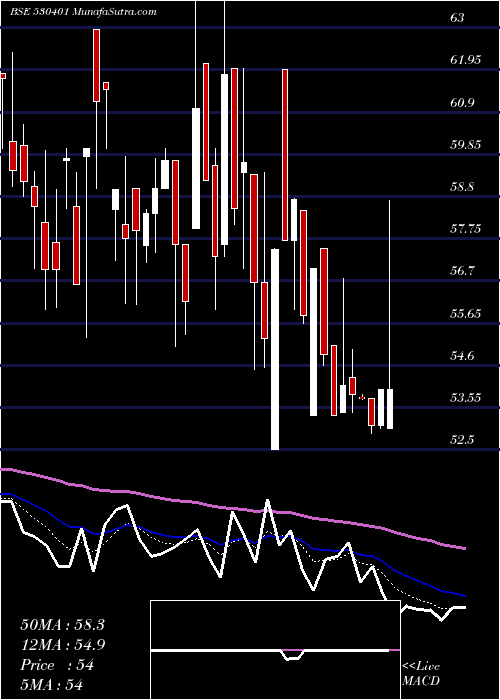Click the 61.95 price axis label
The height and width of the screenshot is (700, 500).
pos(466,60)
